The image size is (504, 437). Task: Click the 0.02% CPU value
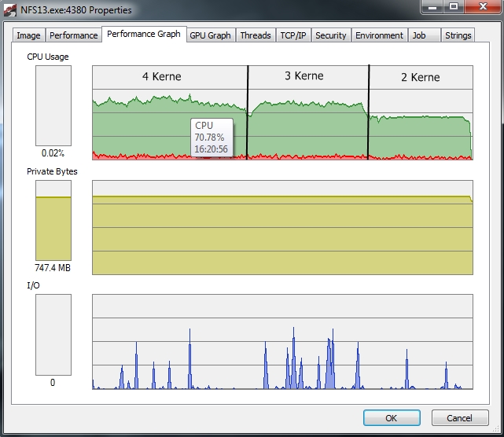(x=53, y=153)
